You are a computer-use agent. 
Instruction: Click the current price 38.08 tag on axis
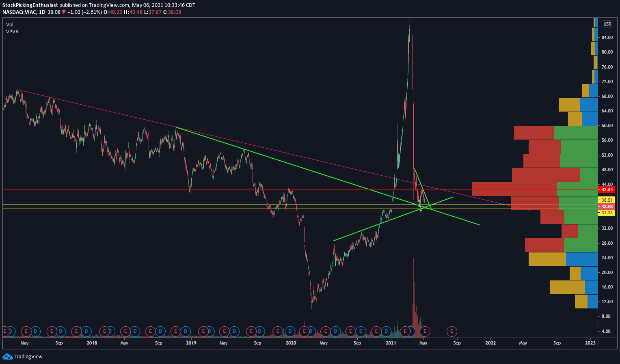tap(607, 207)
